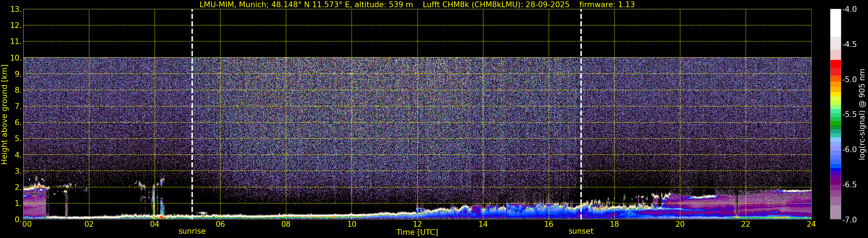Click the '-6.5' label on the colorbar

pyautogui.click(x=849, y=185)
